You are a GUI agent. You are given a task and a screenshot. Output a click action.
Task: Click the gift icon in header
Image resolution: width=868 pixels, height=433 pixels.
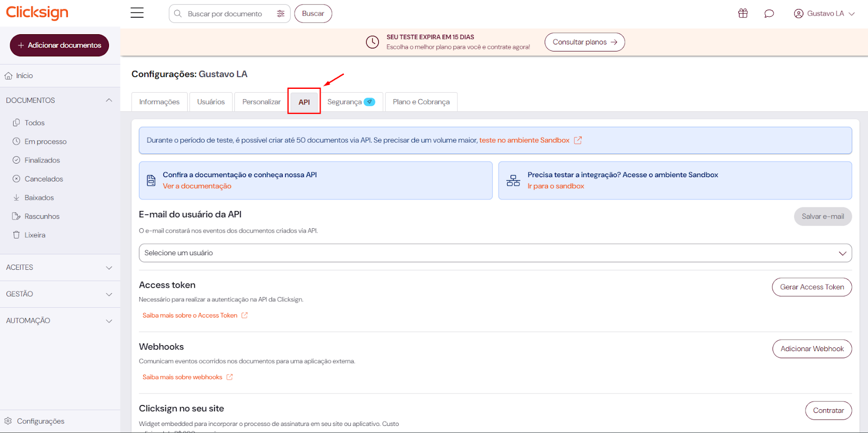click(743, 14)
